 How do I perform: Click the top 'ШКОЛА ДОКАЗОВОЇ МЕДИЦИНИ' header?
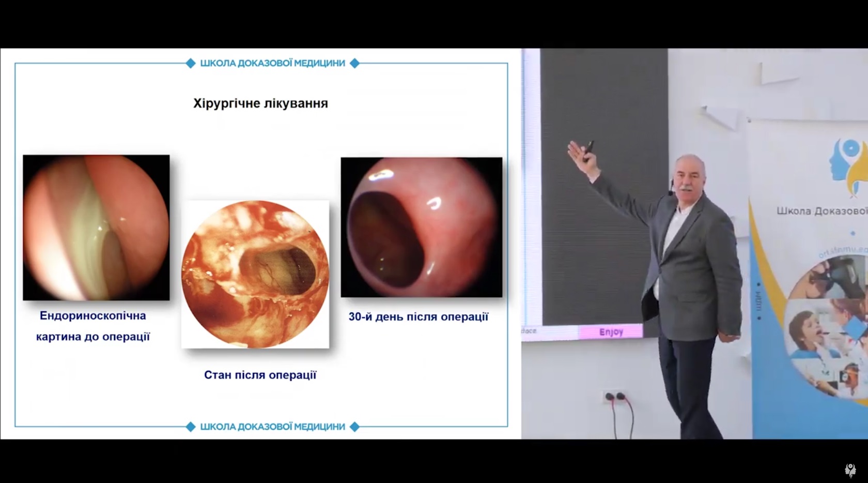(272, 63)
